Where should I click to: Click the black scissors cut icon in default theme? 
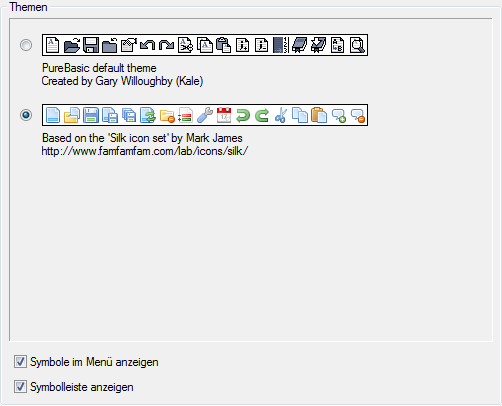pyautogui.click(x=185, y=45)
